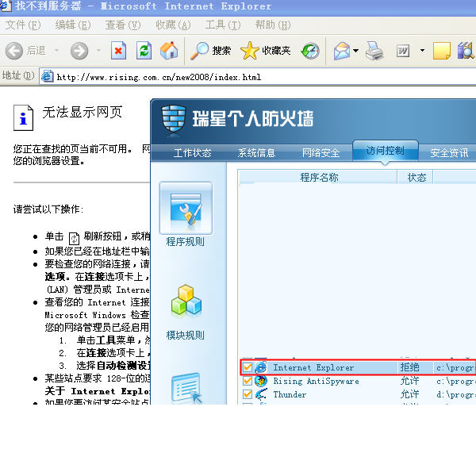The width and height of the screenshot is (476, 476).
Task: Click the IE Back arrow button
Action: tap(14, 51)
